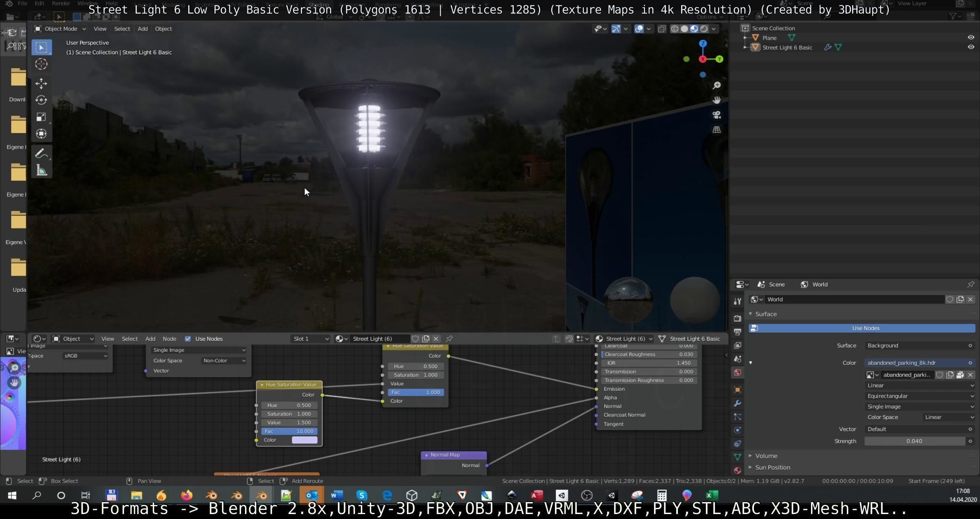Screen dimensions: 980x519
Task: Open the Tool properties tab
Action: point(737,301)
